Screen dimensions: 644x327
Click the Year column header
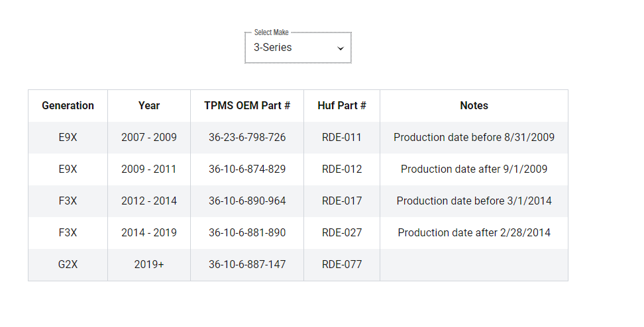point(149,105)
